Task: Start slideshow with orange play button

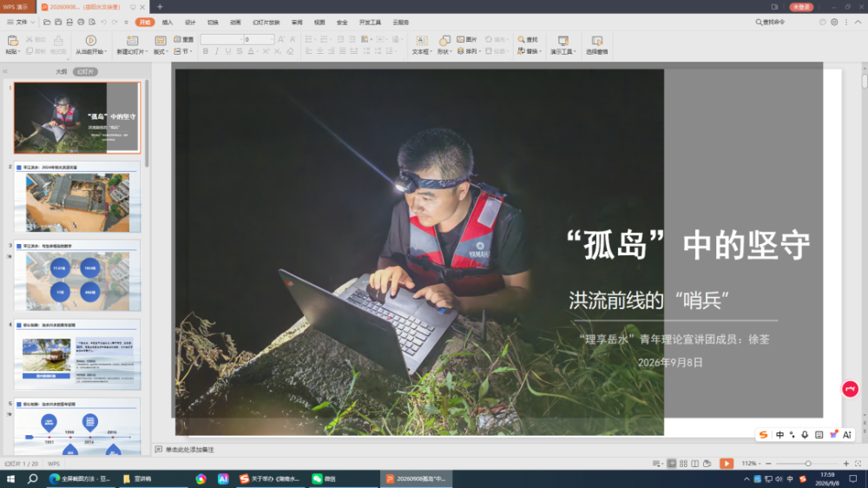Action: [727, 464]
